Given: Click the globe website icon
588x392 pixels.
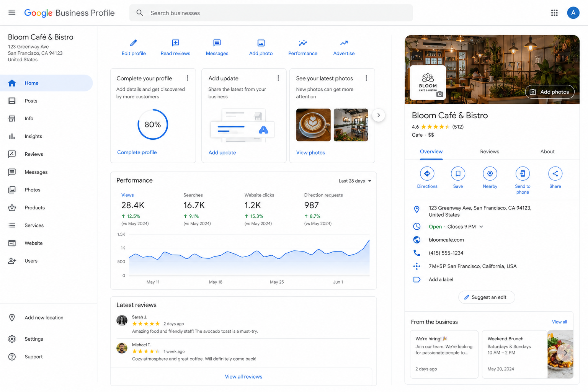Looking at the screenshot, I should click(x=417, y=240).
